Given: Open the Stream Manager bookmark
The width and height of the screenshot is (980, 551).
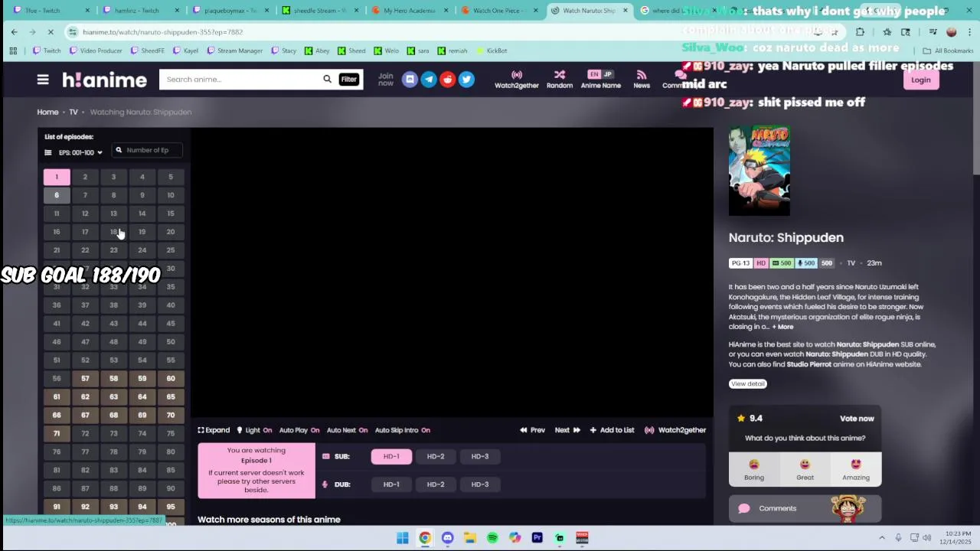Looking at the screenshot, I should click(x=235, y=51).
